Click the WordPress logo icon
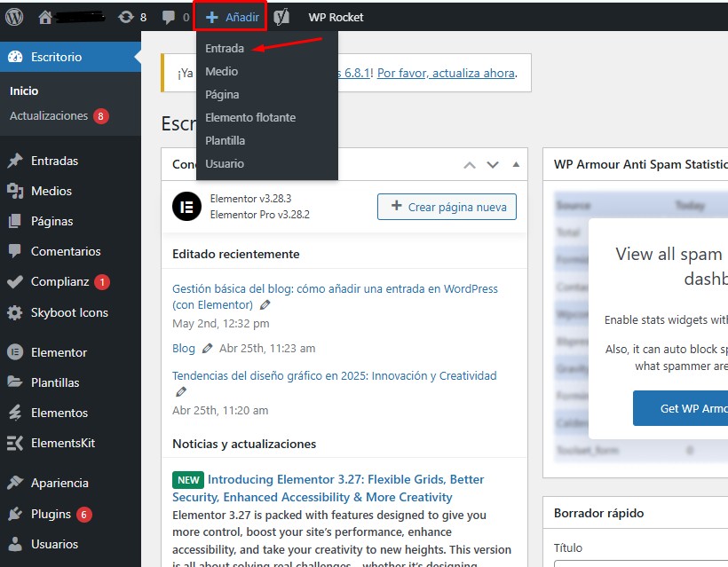The height and width of the screenshot is (567, 728). pyautogui.click(x=14, y=17)
